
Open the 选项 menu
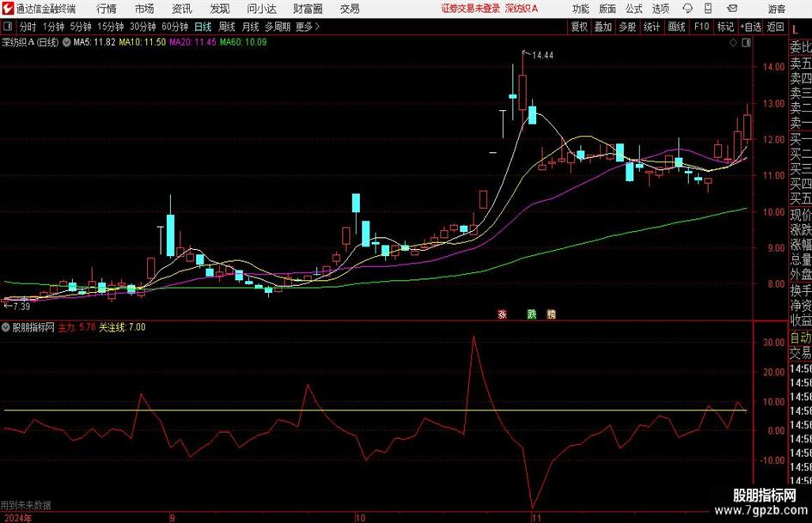click(660, 9)
